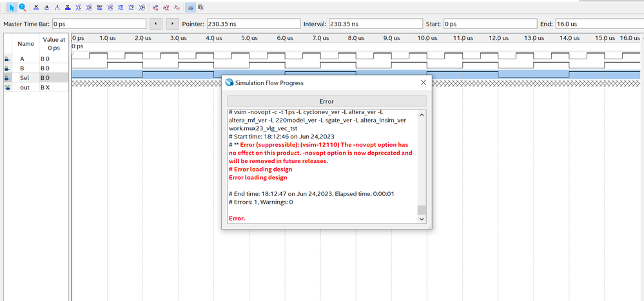Click the Pointer time field
644x301 pixels.
253,24
